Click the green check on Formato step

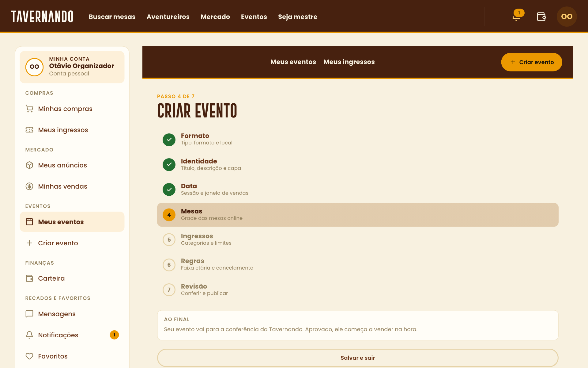[x=169, y=140]
